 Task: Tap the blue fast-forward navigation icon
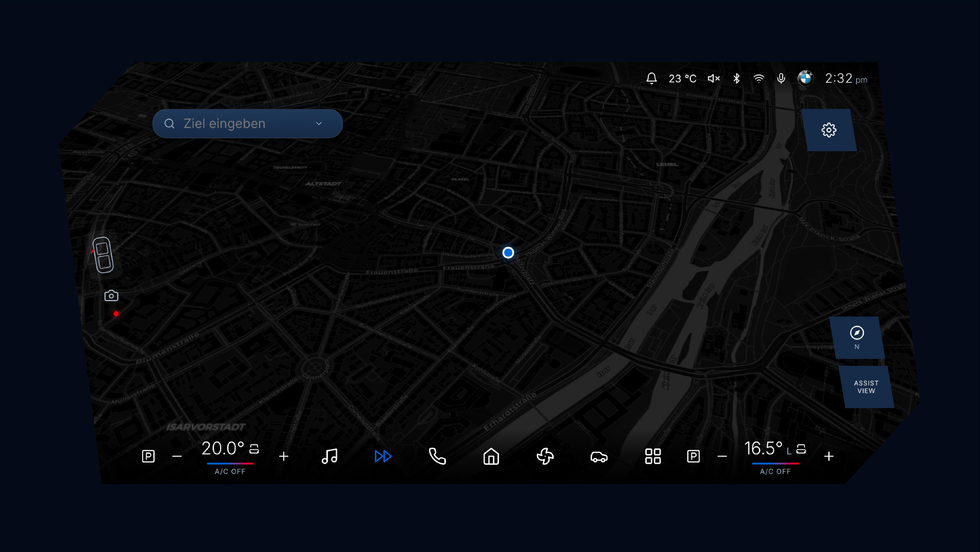383,456
